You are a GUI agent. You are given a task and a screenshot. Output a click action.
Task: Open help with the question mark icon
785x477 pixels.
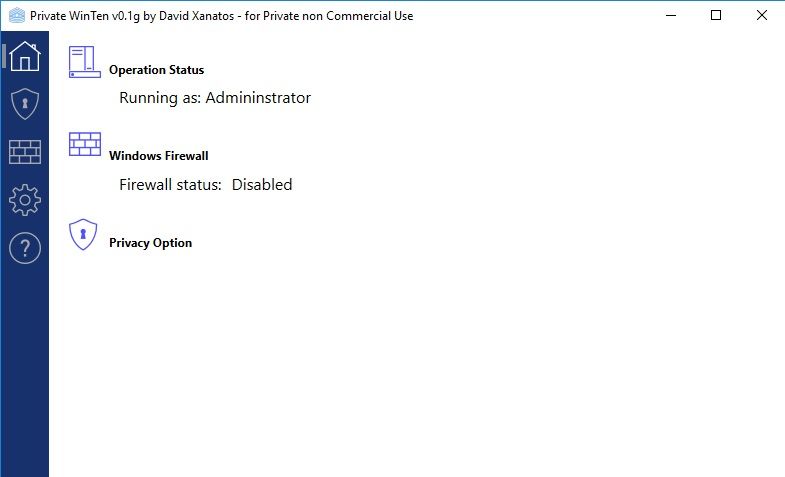25,248
